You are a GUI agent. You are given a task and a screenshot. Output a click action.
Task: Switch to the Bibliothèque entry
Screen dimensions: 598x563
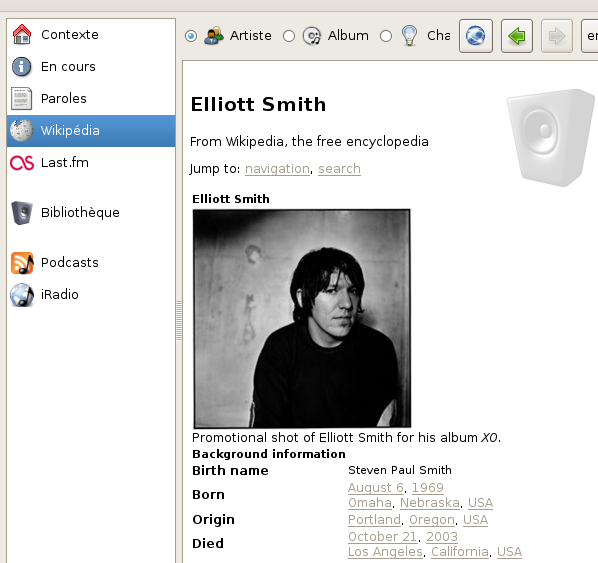click(x=80, y=213)
